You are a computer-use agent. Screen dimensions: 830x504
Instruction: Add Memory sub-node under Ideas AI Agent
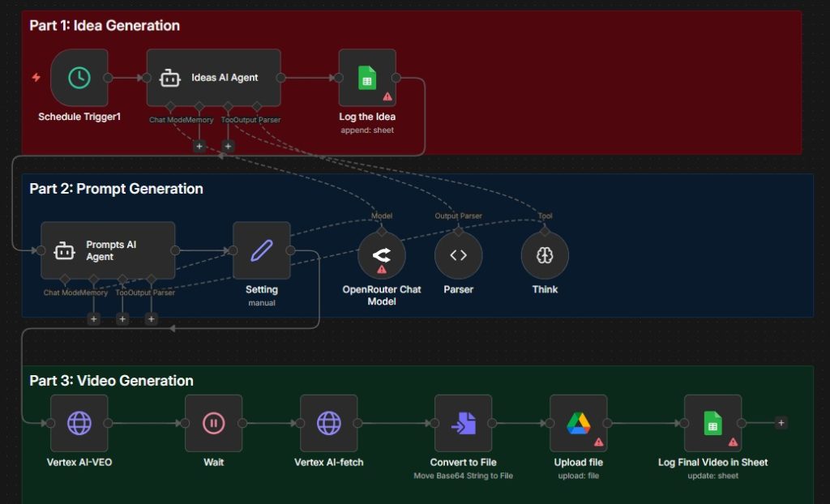(x=199, y=146)
